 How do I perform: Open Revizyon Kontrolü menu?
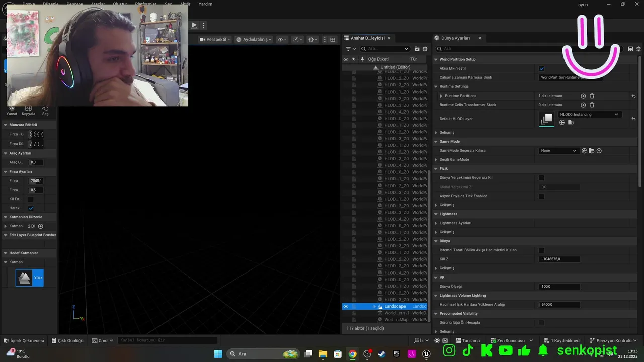coord(613,340)
